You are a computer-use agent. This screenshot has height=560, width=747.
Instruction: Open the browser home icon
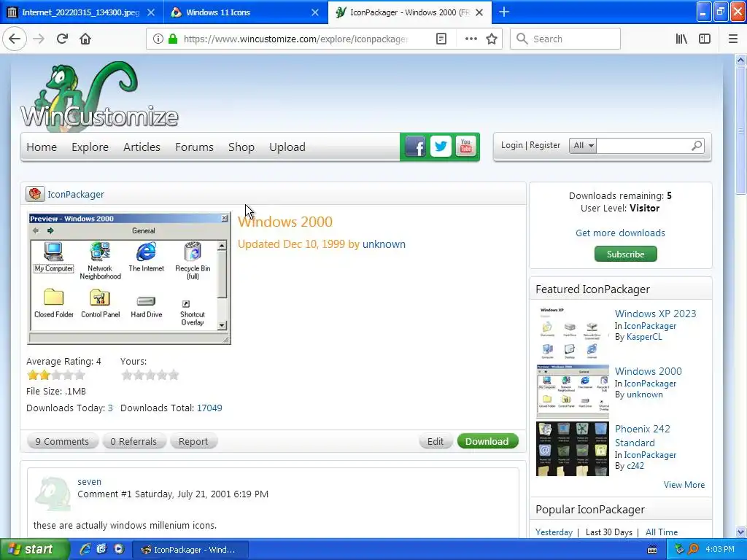85,39
